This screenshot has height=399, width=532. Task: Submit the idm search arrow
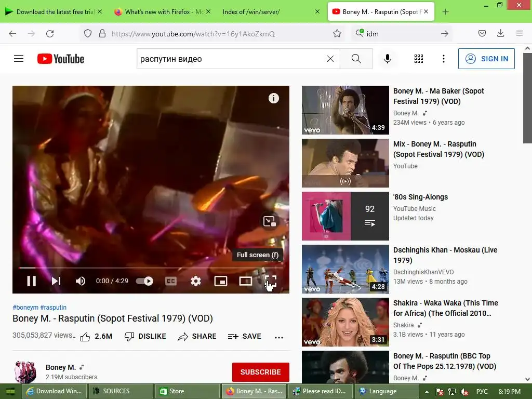pyautogui.click(x=445, y=34)
